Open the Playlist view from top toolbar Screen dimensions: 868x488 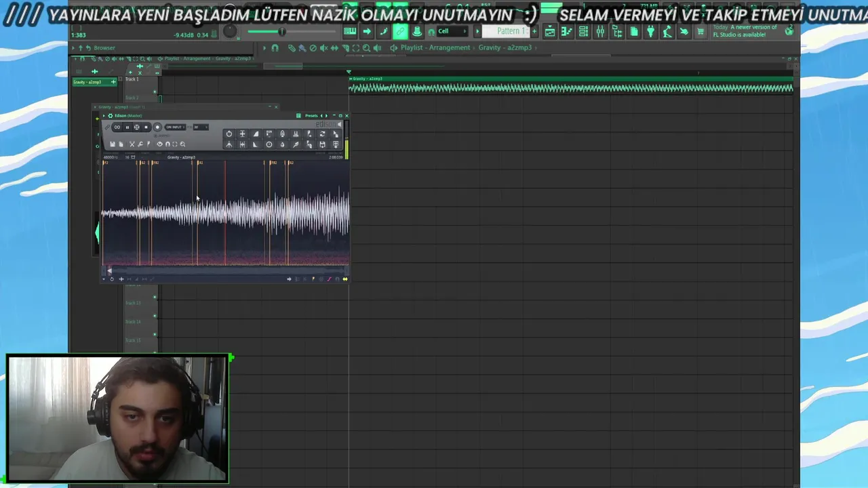tap(549, 31)
